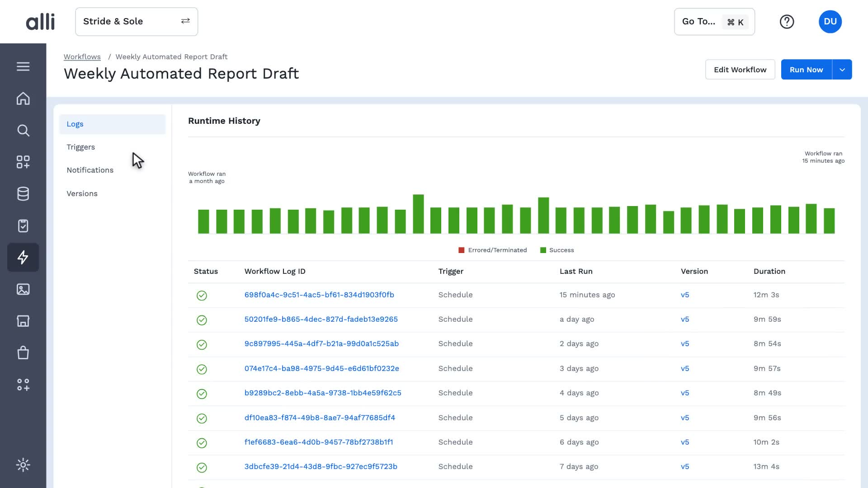This screenshot has height=488, width=868.
Task: Click the alli logo
Action: [x=40, y=22]
